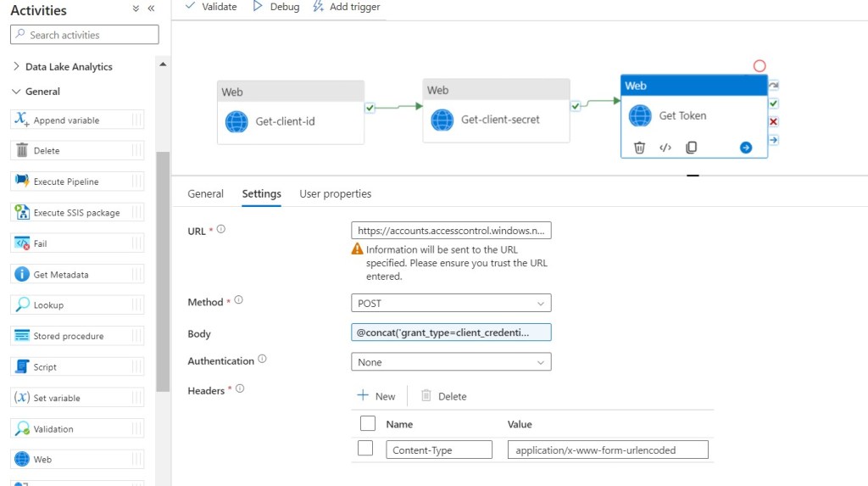Click the URL info tooltip icon
Screen dimensions: 868x486
point(221,230)
